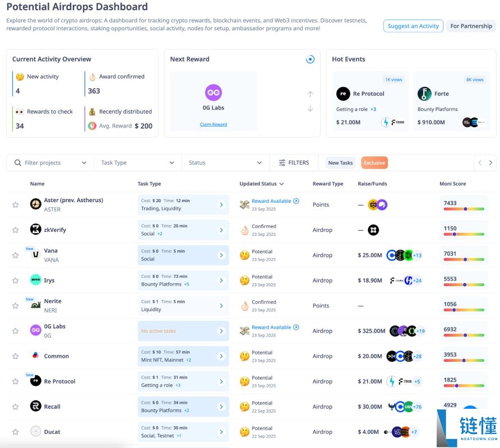
Task: Star the Irys project row
Action: click(15, 281)
